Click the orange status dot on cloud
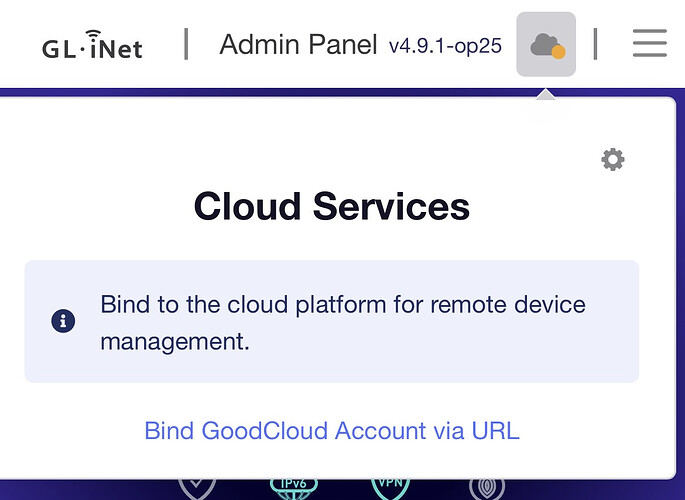This screenshot has height=500, width=685. point(558,52)
